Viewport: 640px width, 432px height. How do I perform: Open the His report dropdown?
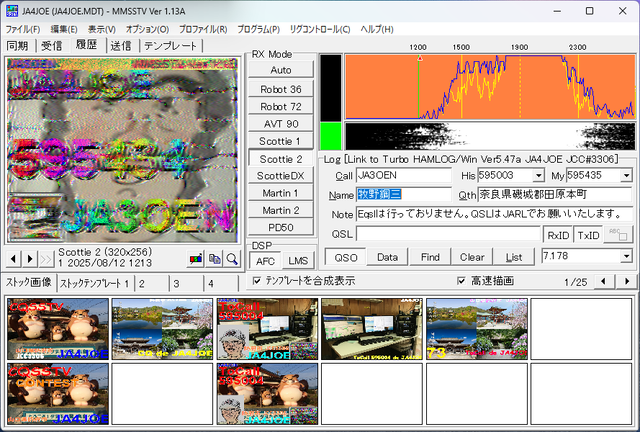539,176
